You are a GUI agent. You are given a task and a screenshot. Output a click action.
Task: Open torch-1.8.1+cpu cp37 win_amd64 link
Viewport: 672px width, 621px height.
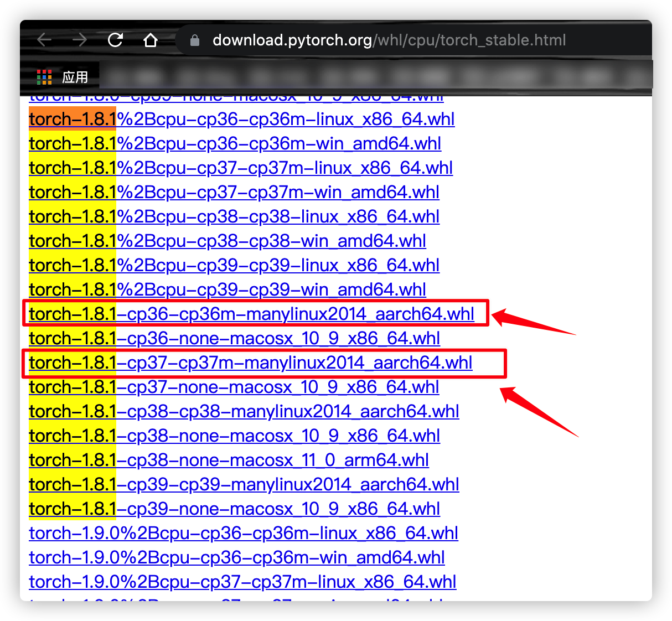tap(234, 192)
